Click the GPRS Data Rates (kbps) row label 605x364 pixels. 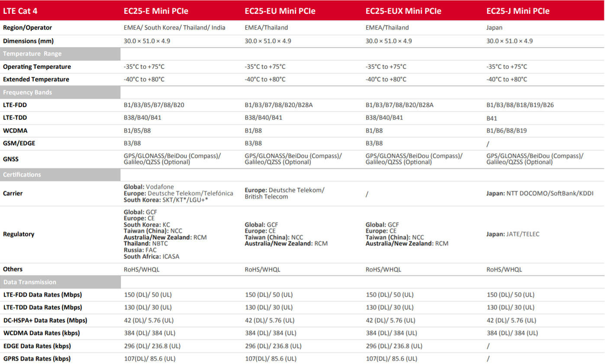click(x=37, y=359)
